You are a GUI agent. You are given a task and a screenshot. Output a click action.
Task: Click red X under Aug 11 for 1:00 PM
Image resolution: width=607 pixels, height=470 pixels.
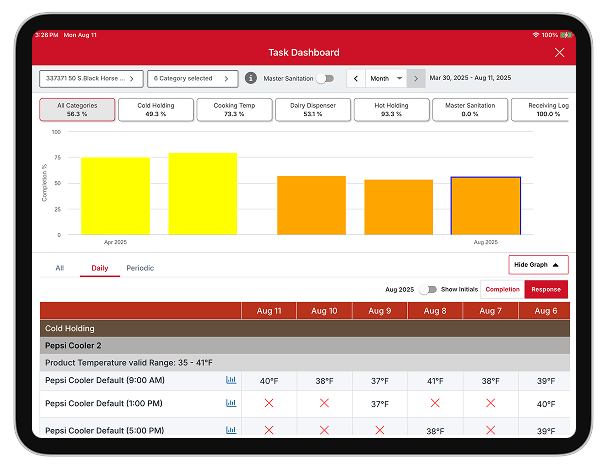(x=269, y=403)
